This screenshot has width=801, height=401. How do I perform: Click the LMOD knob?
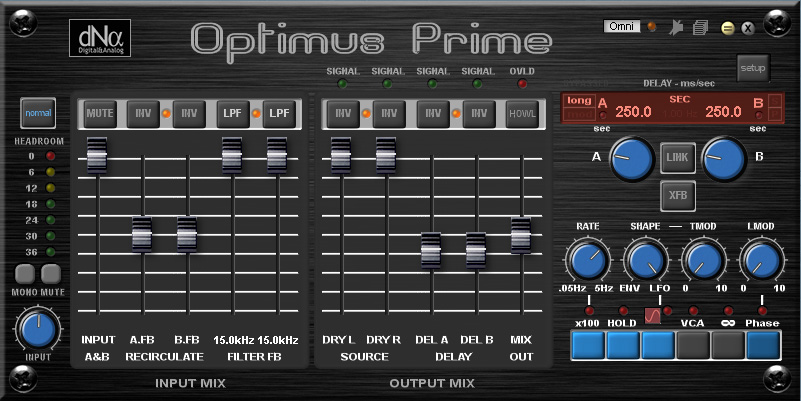[x=762, y=261]
